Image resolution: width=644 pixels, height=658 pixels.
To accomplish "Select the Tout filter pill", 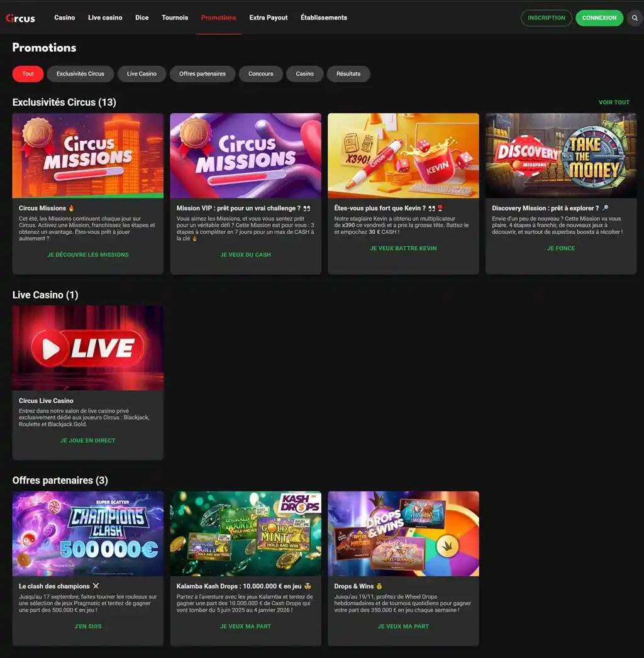I will coord(28,74).
